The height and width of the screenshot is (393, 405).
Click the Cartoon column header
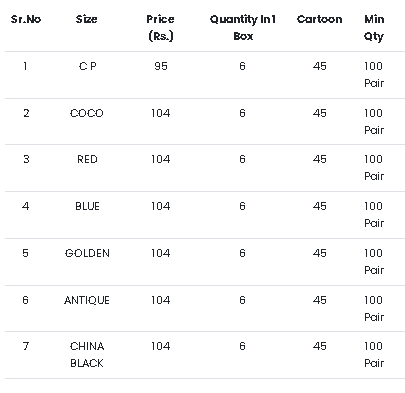click(319, 19)
